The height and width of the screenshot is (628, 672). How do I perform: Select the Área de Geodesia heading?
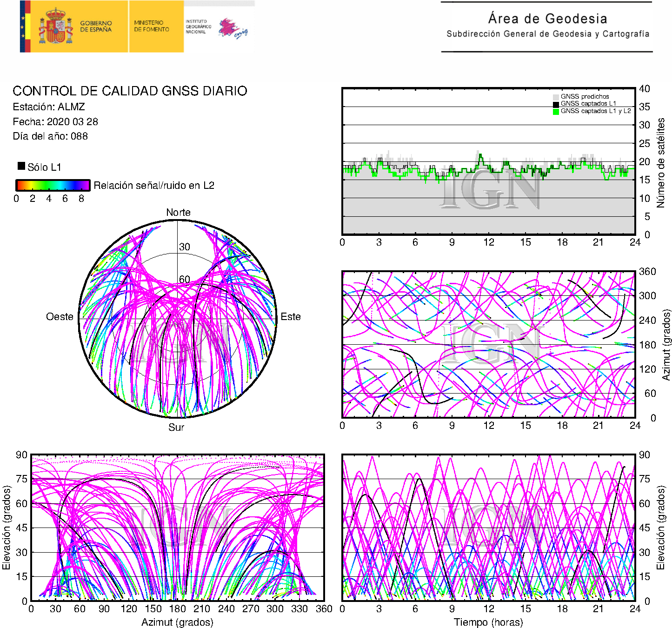pos(547,19)
